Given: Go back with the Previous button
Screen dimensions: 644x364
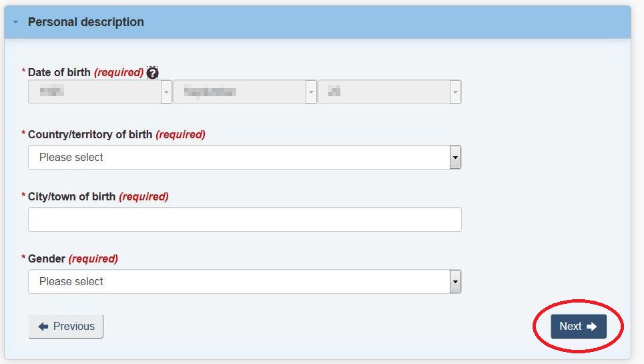Looking at the screenshot, I should coord(65,326).
